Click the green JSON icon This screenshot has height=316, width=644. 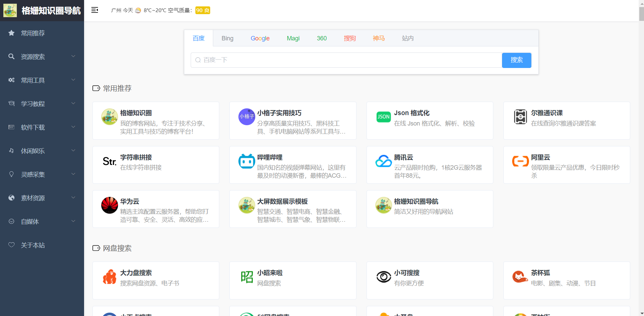point(384,117)
